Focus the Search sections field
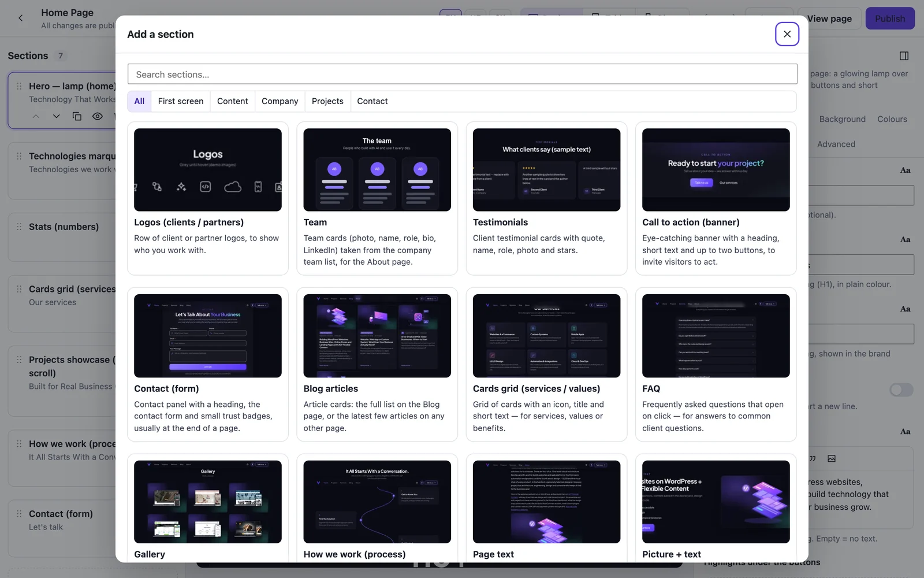This screenshot has height=578, width=924. (462, 74)
